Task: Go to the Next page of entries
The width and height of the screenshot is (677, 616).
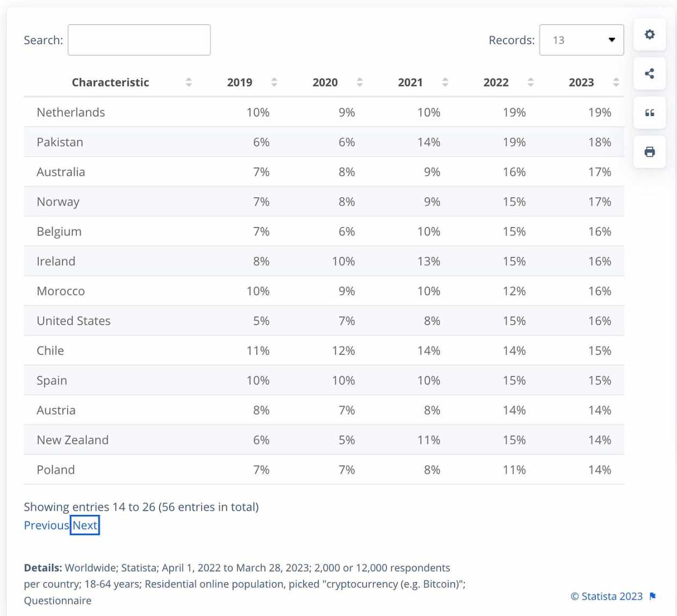Action: [x=85, y=525]
